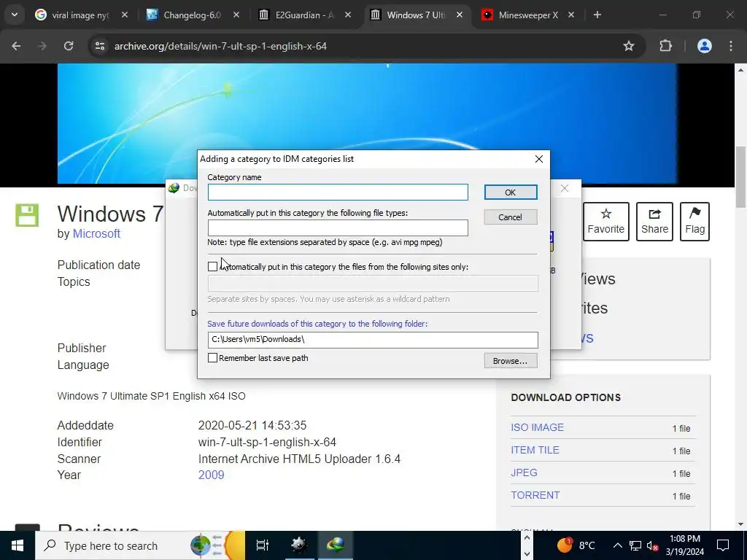Click the page vertical scrollbar thumb
747x560 pixels.
740,177
